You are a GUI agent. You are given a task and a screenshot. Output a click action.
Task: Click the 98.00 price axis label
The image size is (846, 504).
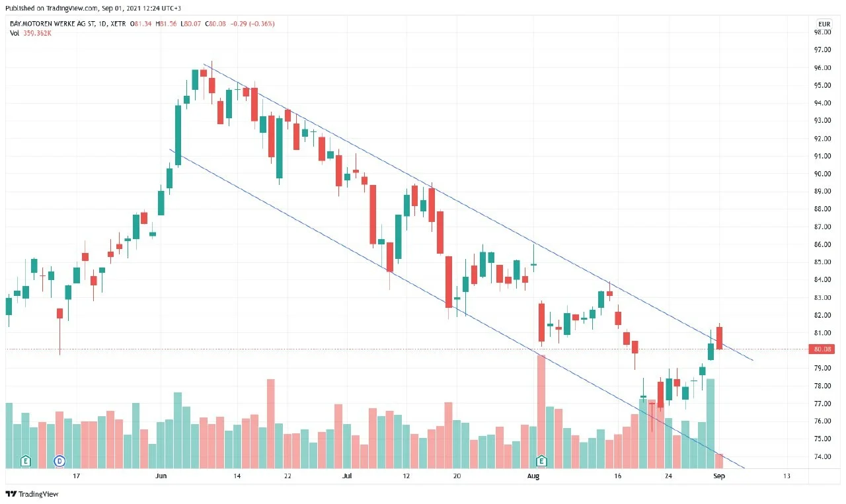tap(822, 32)
